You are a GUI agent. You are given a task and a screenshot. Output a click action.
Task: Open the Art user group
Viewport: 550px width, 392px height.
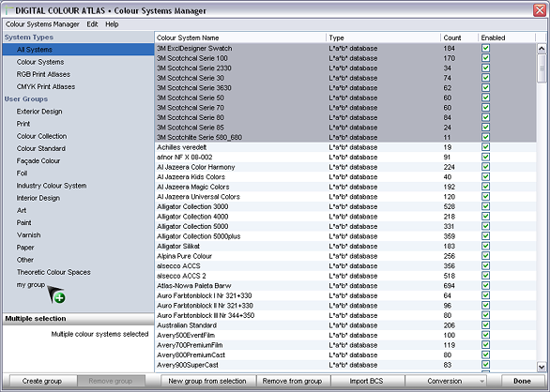point(22,210)
